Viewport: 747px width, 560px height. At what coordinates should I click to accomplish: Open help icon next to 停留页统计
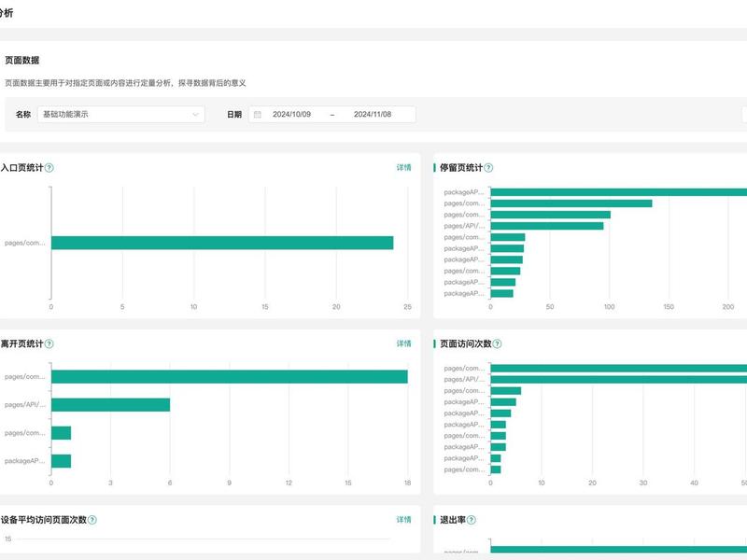pos(488,168)
